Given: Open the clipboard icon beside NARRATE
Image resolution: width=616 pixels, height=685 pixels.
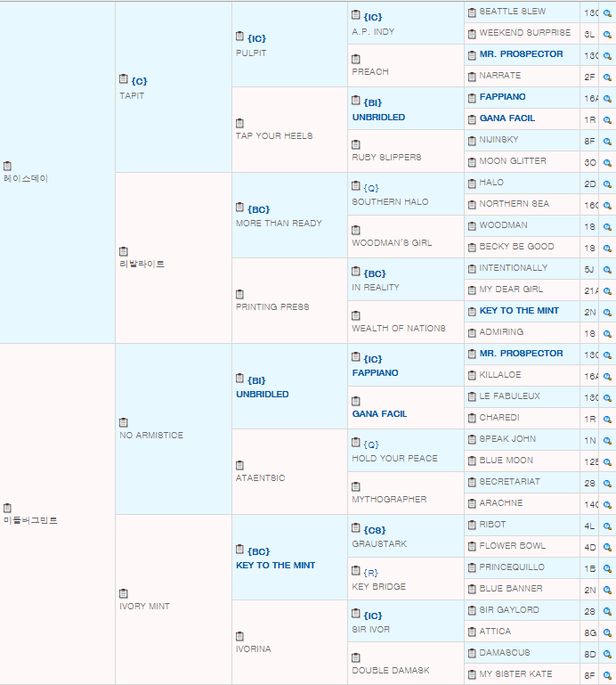Looking at the screenshot, I should tap(472, 77).
